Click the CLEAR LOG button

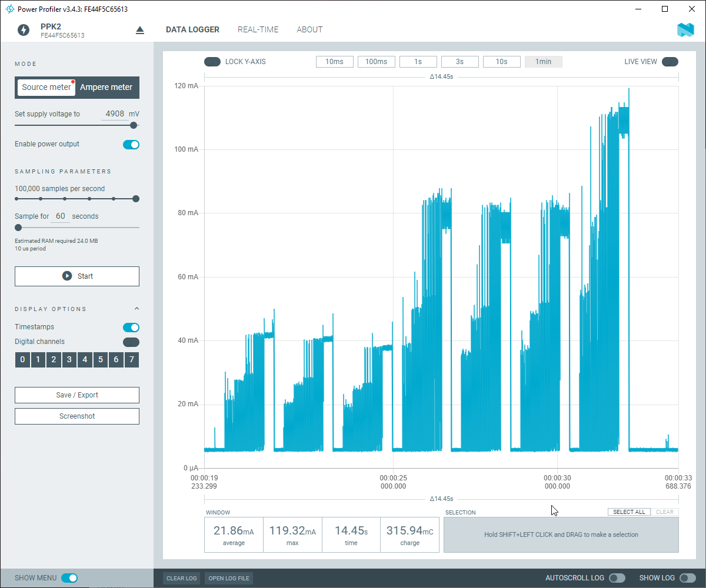pos(182,579)
